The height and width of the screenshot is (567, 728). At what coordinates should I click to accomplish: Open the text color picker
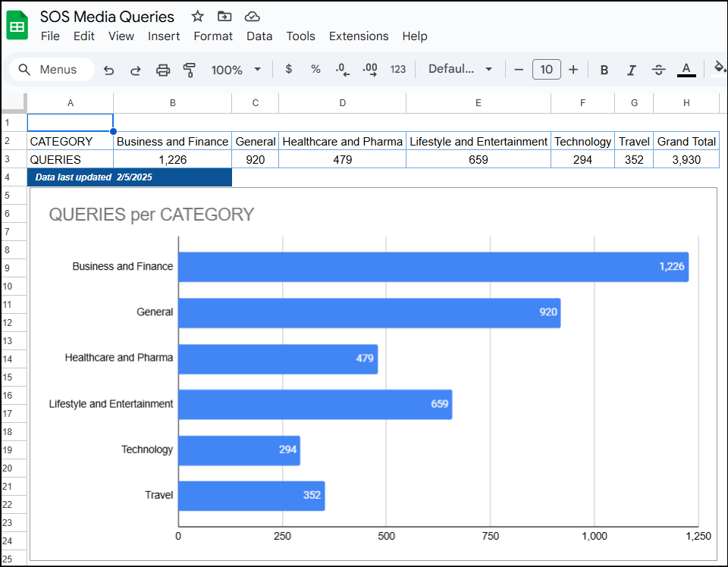[x=686, y=70]
